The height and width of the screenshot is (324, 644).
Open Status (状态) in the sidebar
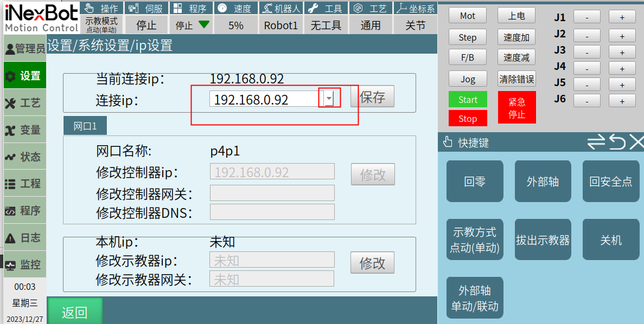tap(24, 157)
